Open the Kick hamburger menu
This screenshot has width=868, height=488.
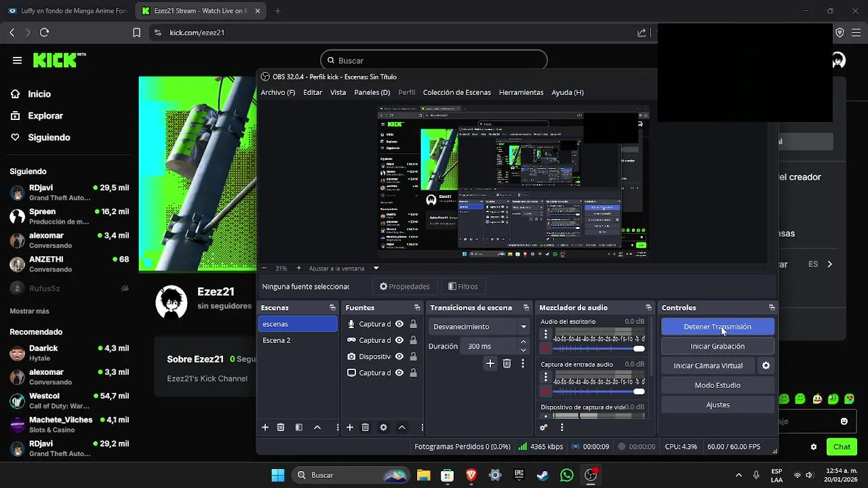point(17,60)
